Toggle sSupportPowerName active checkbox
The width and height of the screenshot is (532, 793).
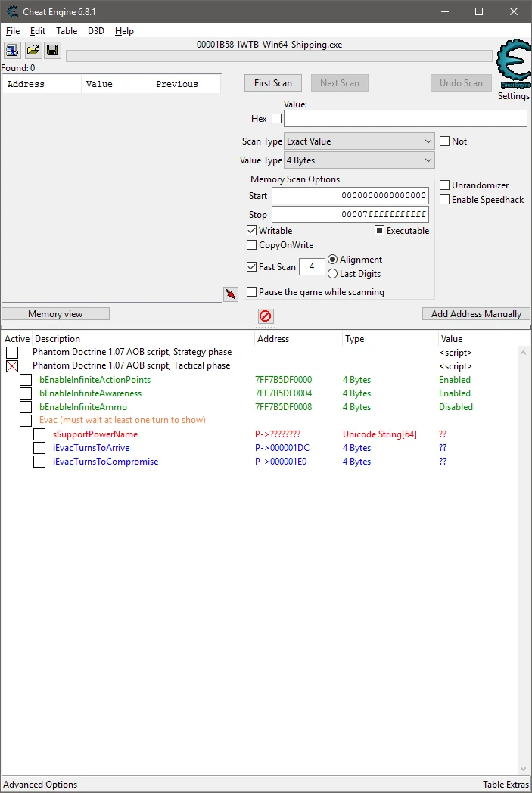(x=39, y=434)
